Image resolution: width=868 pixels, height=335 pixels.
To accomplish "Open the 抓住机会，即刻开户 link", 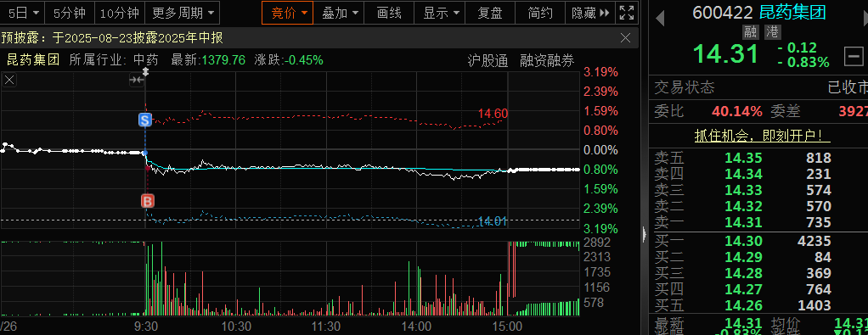I will coord(763,136).
